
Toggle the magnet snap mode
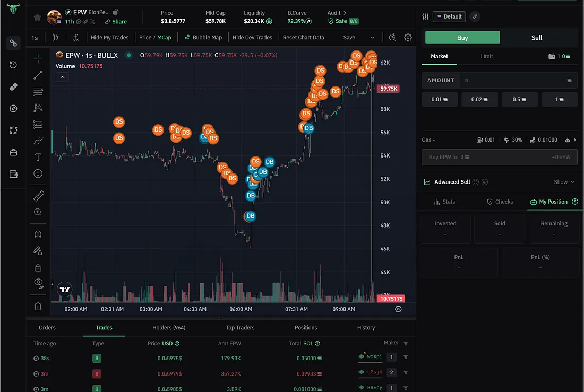[38, 234]
